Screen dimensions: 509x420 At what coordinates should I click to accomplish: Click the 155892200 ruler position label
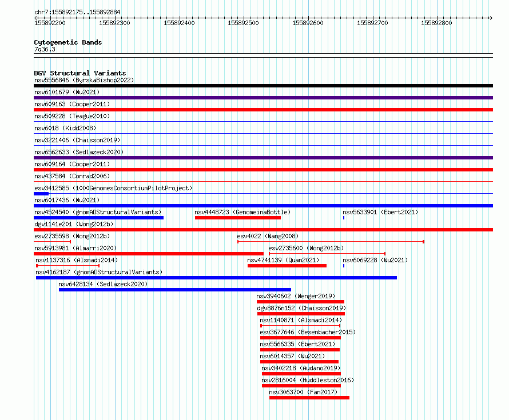coord(50,23)
